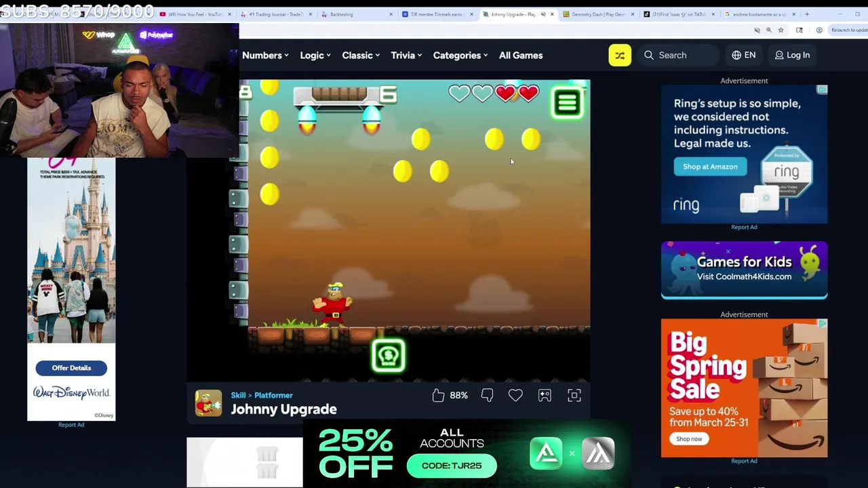
Task: Click the browser profile avatar icon
Action: coord(819,30)
